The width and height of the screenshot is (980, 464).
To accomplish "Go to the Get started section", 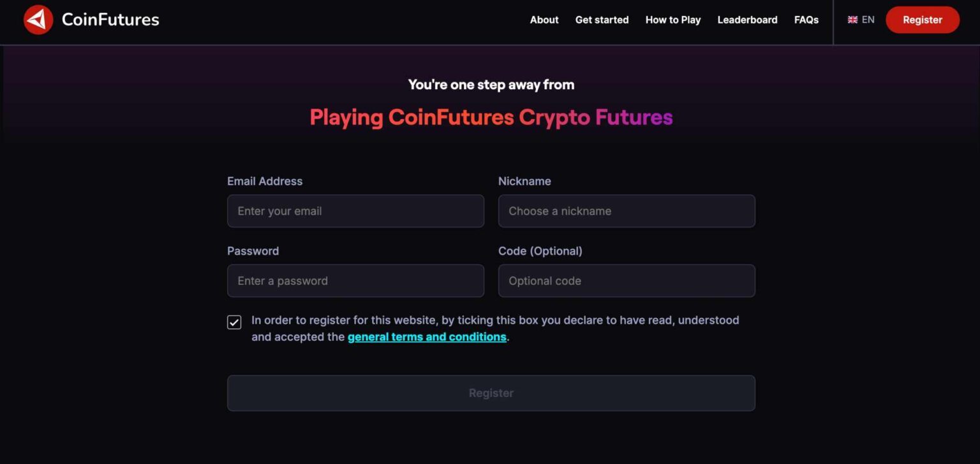I will tap(602, 20).
